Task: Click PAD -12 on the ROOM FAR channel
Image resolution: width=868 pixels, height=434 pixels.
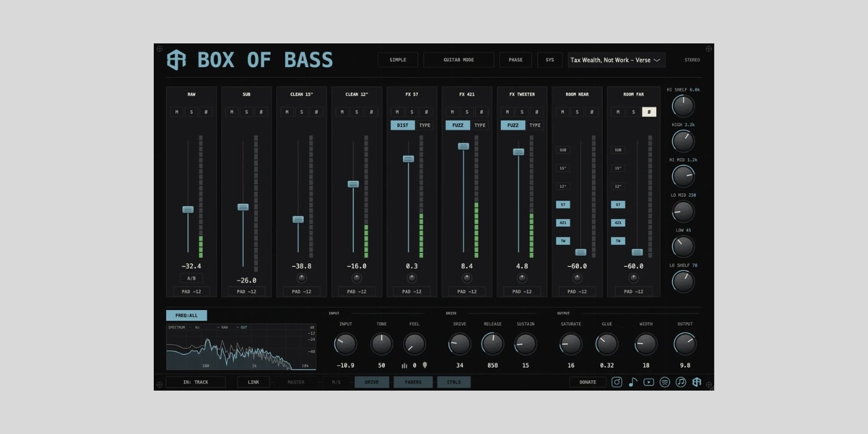Action: [x=633, y=291]
